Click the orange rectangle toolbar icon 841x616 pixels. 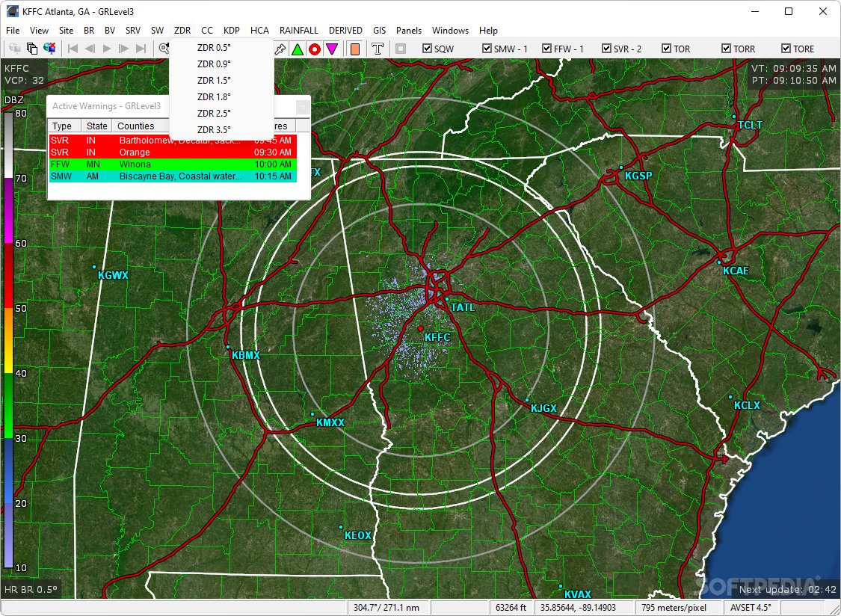pyautogui.click(x=354, y=49)
